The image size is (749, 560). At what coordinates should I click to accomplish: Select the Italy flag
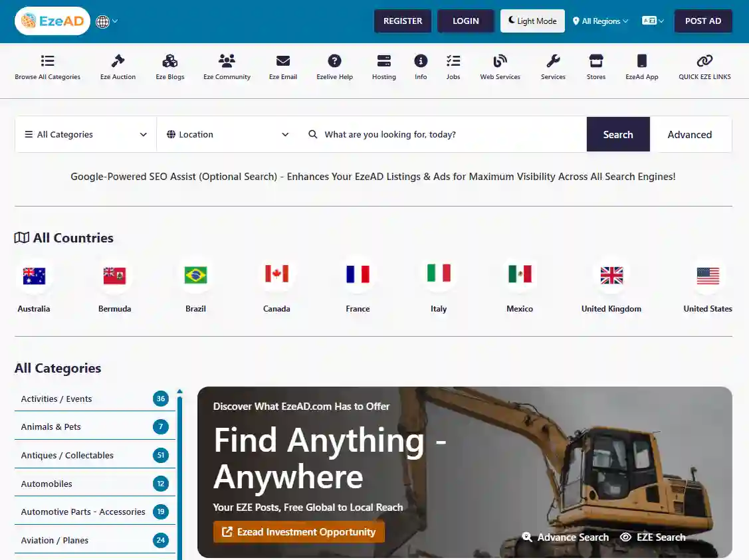tap(439, 273)
